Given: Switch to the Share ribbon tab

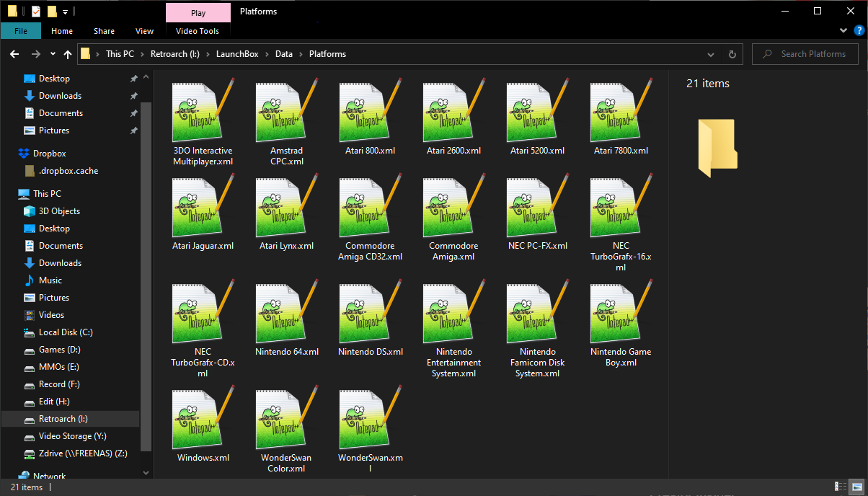Looking at the screenshot, I should [104, 31].
